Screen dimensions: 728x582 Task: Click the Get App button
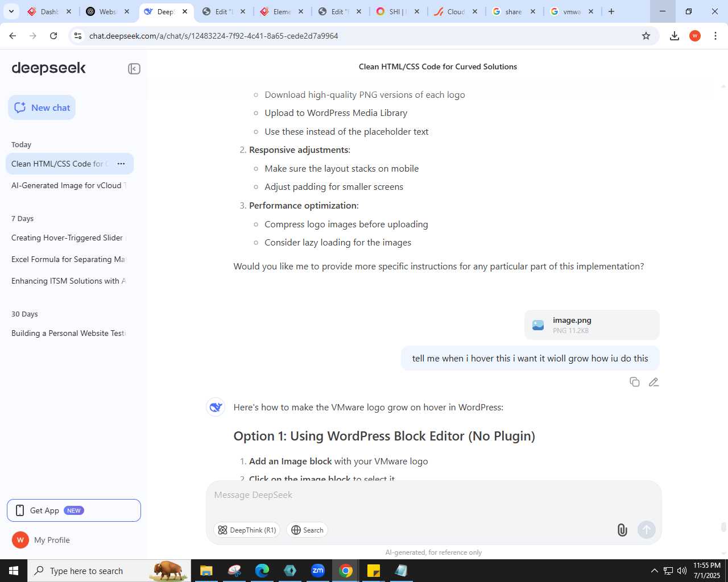tap(74, 510)
